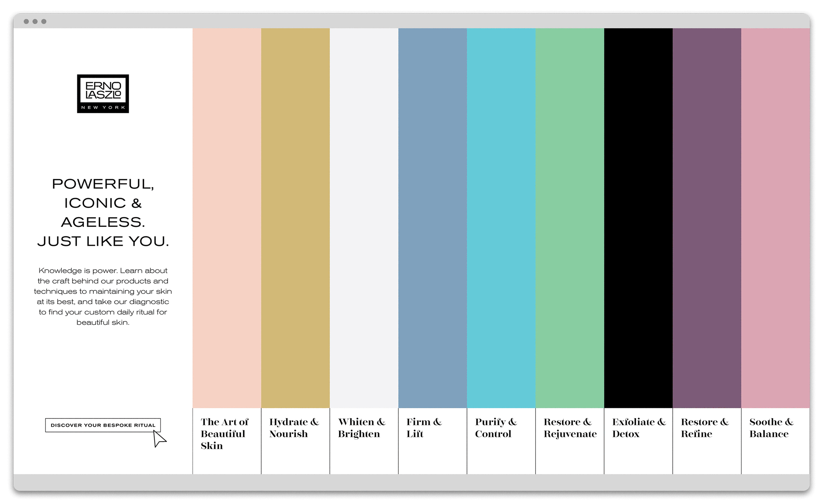This screenshot has height=504, width=823.
Task: Open Soothe & Balance label
Action: click(771, 428)
